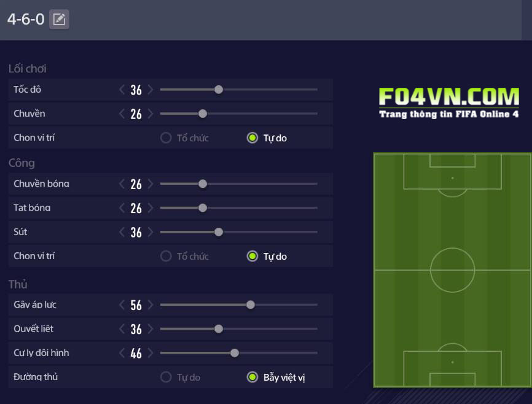Click the Tốc độ slider handle
This screenshot has width=532, height=404.
click(219, 90)
